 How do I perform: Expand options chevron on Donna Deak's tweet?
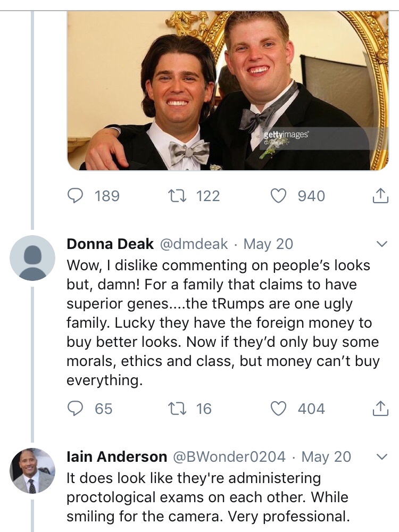pyautogui.click(x=381, y=244)
